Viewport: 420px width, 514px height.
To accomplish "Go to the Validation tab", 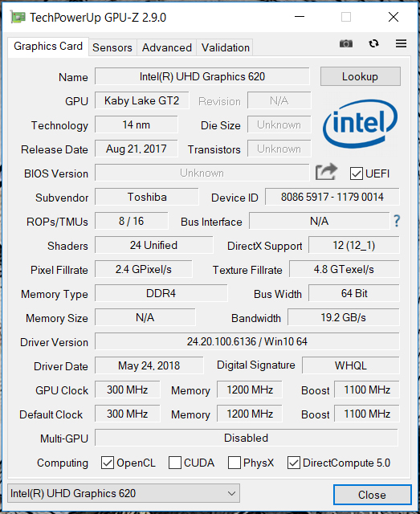I will tap(225, 48).
